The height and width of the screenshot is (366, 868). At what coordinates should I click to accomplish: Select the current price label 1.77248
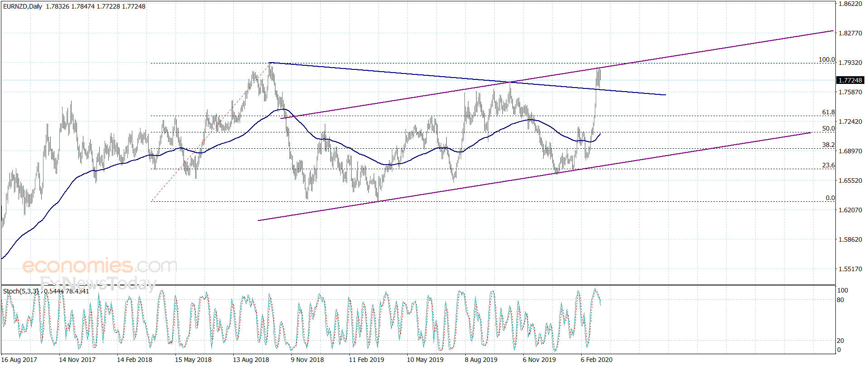(x=850, y=80)
